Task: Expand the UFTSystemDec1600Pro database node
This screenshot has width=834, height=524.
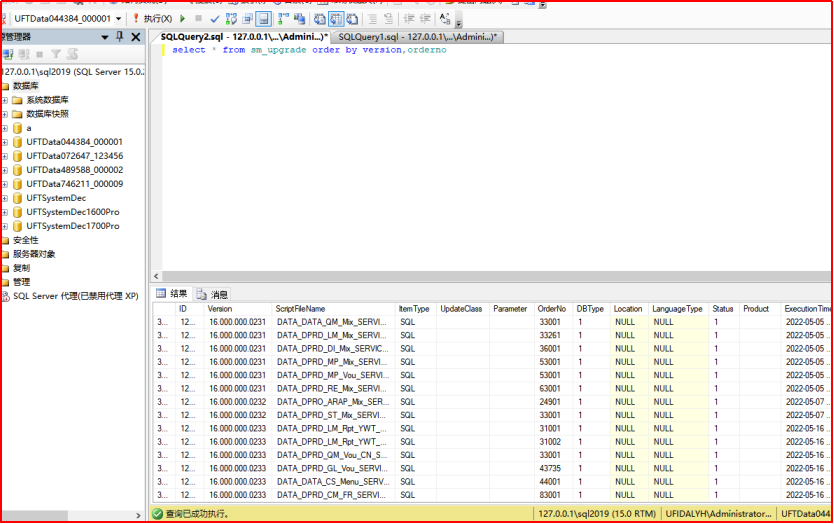Action: pyautogui.click(x=5, y=212)
